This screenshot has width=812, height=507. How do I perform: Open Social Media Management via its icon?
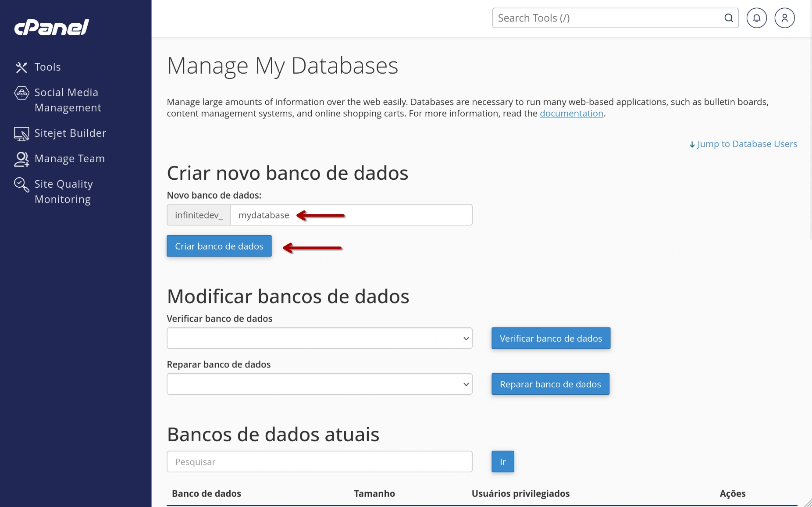21,93
